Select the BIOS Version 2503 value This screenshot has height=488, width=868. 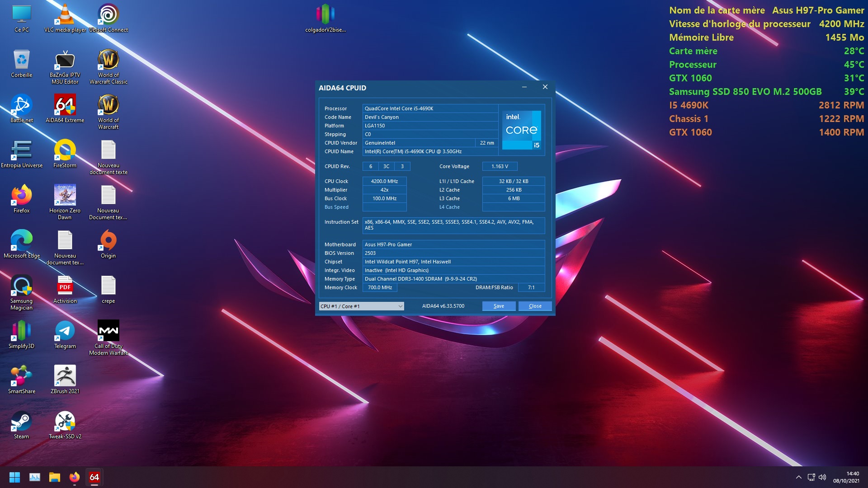click(x=453, y=253)
